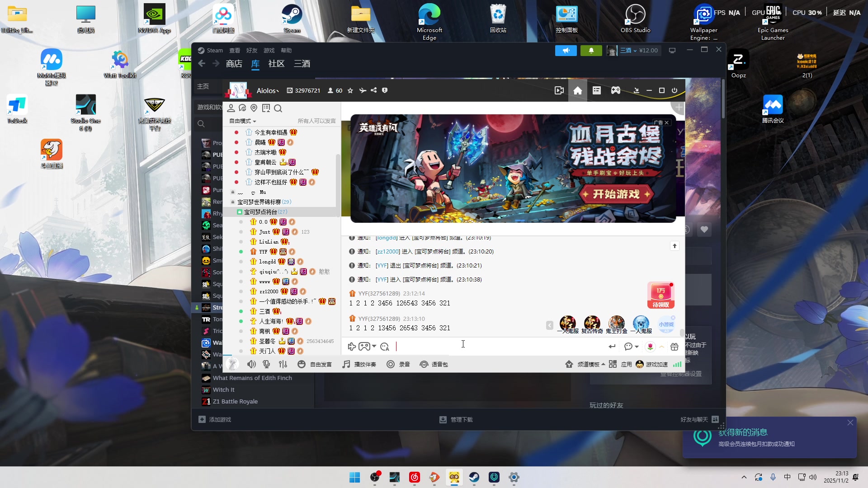Share the channel via share icon
Image resolution: width=868 pixels, height=488 pixels.
coord(373,90)
